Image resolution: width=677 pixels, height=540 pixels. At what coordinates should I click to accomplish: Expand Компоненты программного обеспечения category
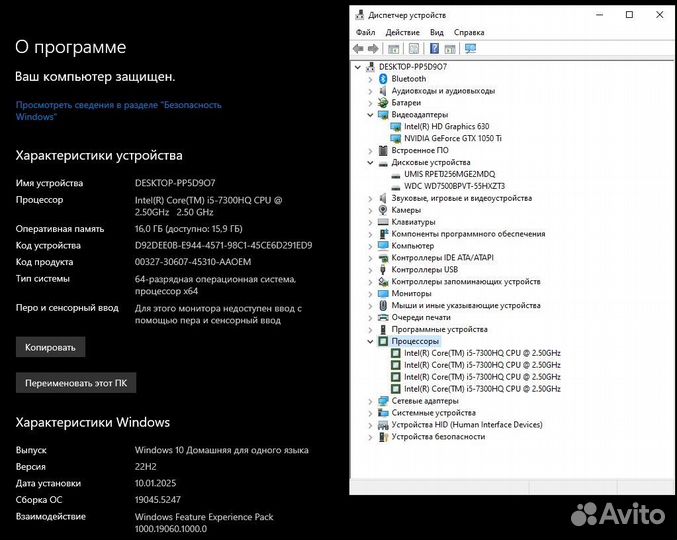coord(370,234)
